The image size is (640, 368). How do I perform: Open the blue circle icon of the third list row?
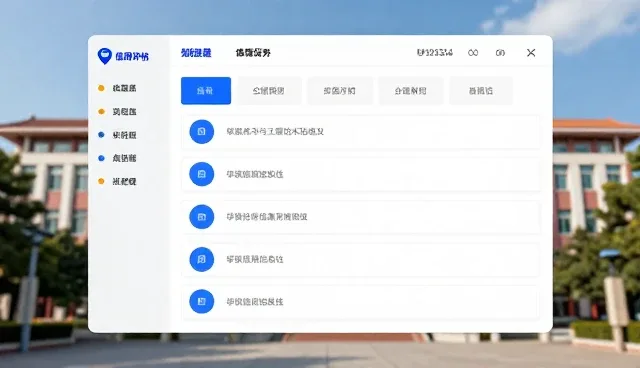pyautogui.click(x=202, y=217)
